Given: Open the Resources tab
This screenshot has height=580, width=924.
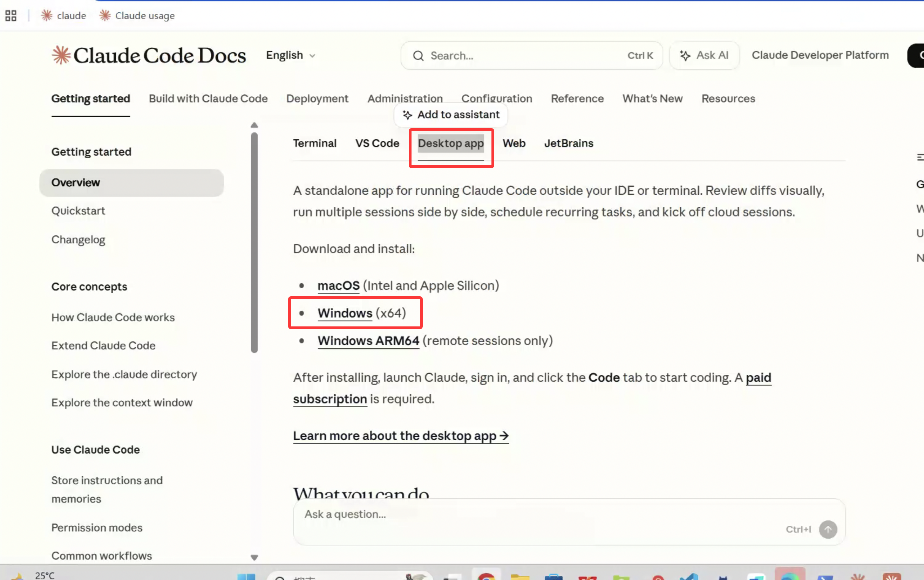Looking at the screenshot, I should click(x=728, y=98).
